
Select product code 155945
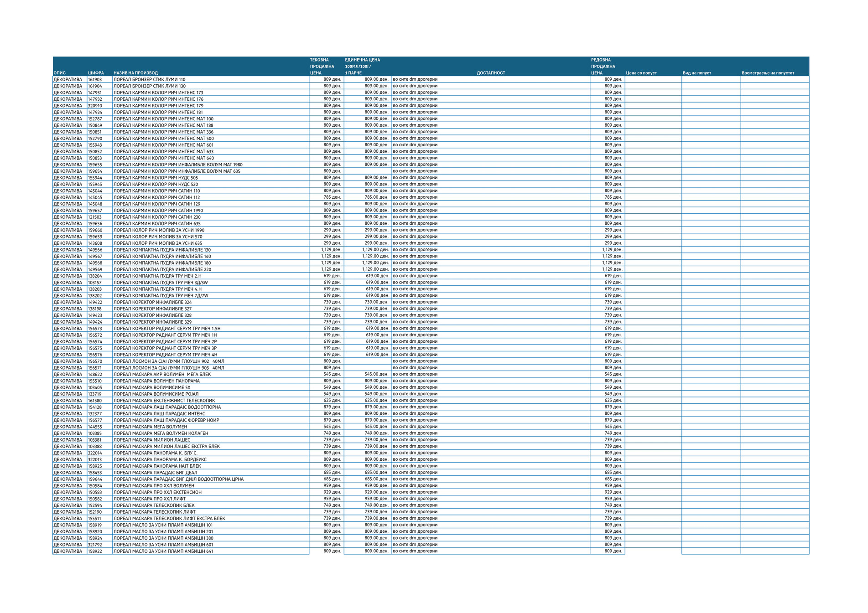coord(95,185)
